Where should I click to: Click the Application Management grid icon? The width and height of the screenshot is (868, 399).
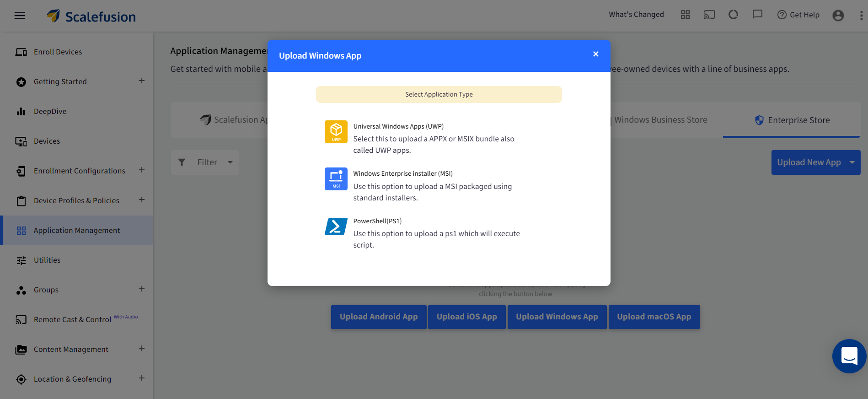pos(21,231)
